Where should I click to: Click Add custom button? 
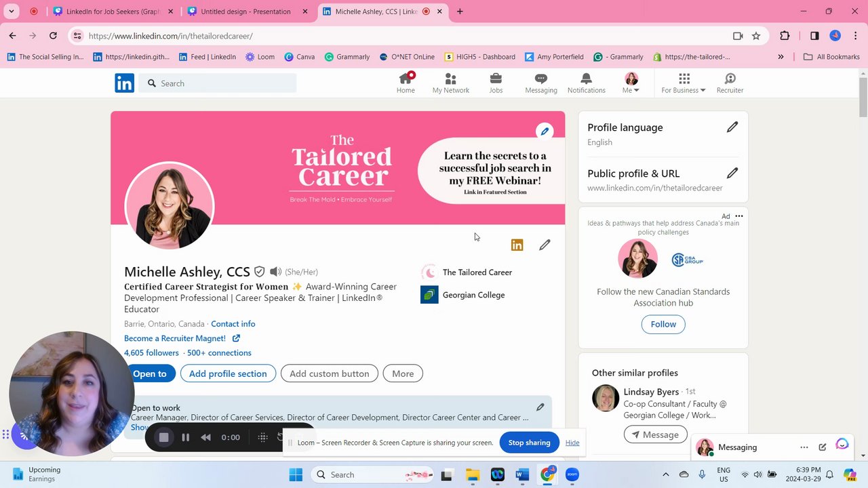pos(330,373)
